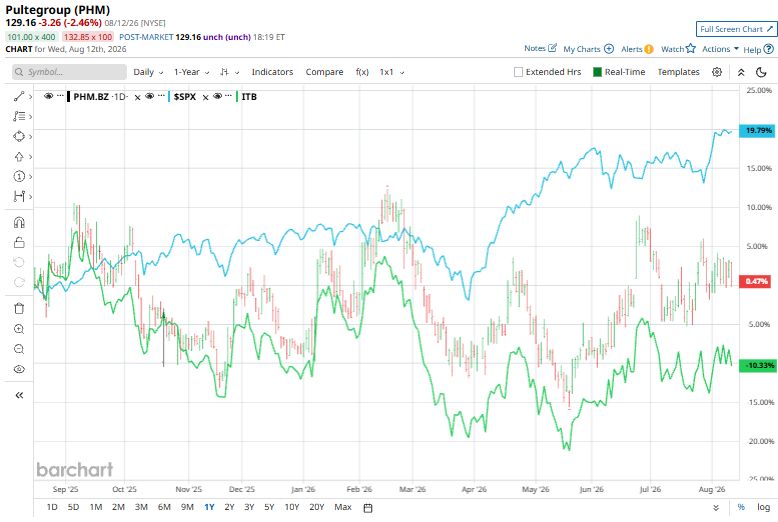
Task: Open Help question mark
Action: point(769,49)
